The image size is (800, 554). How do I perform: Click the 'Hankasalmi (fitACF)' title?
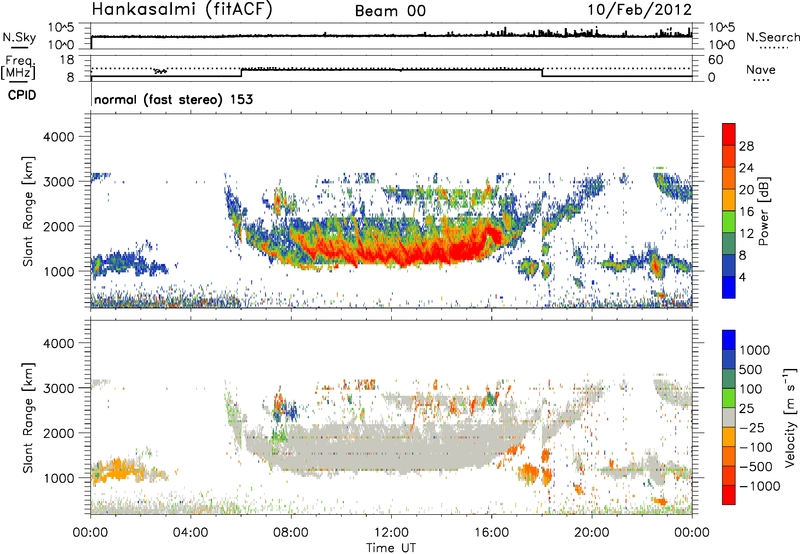tap(182, 9)
